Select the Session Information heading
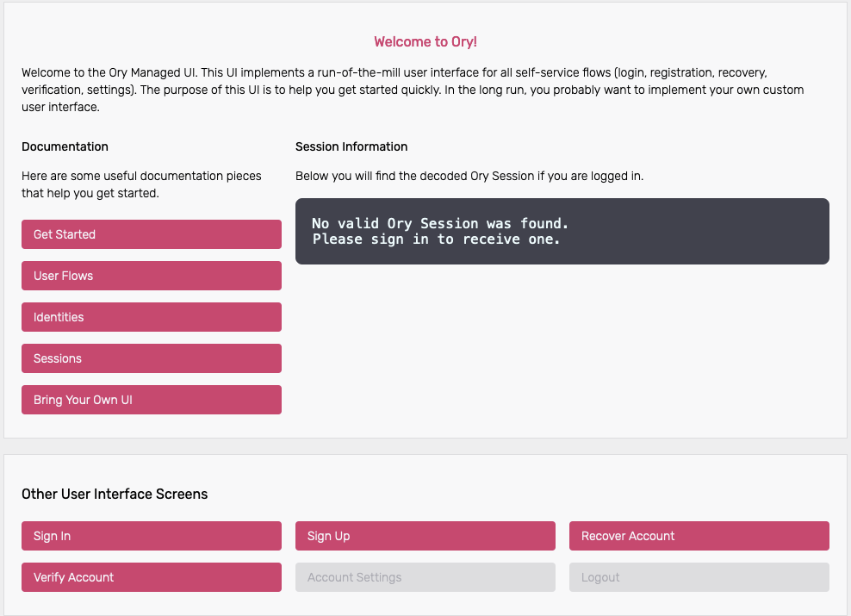Image resolution: width=851 pixels, height=616 pixels. (x=351, y=146)
